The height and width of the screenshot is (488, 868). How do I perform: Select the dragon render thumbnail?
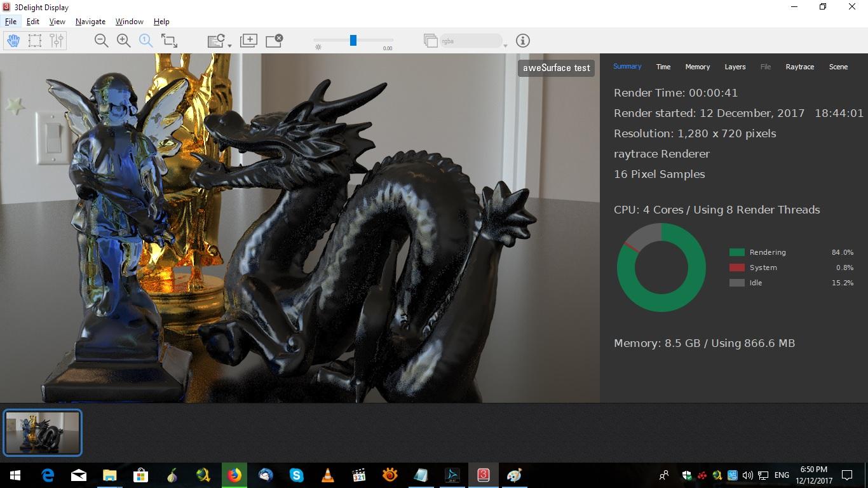click(43, 433)
